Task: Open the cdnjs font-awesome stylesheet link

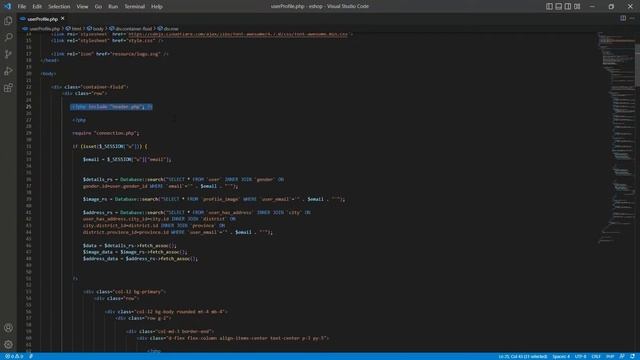Action: point(238,34)
